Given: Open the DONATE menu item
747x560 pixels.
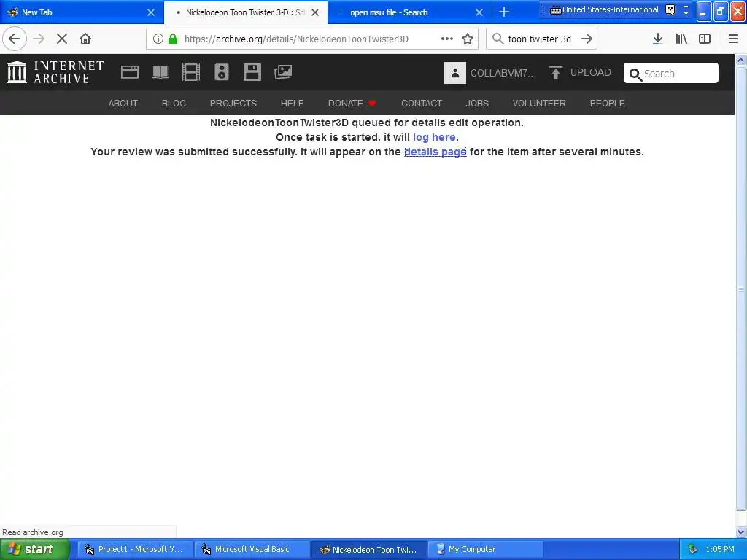Looking at the screenshot, I should [352, 104].
